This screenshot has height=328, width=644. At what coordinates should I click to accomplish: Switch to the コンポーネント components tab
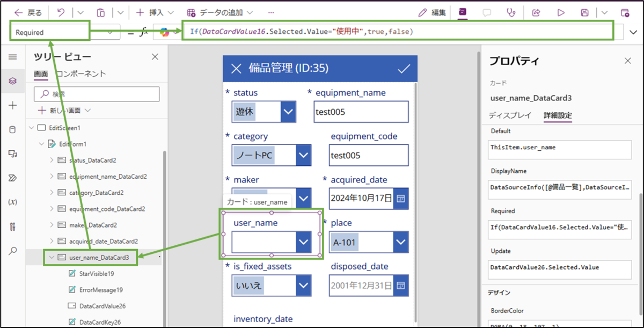[x=81, y=74]
